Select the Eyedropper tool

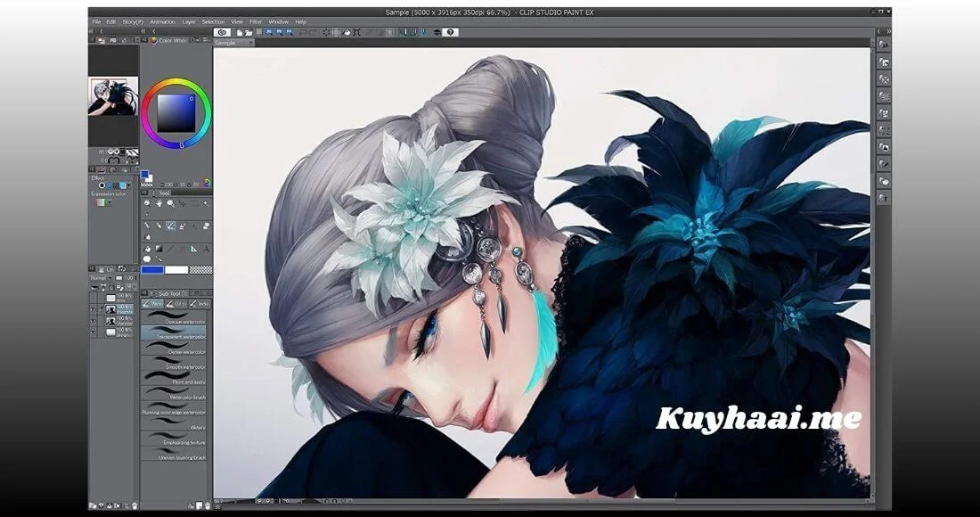click(x=147, y=215)
